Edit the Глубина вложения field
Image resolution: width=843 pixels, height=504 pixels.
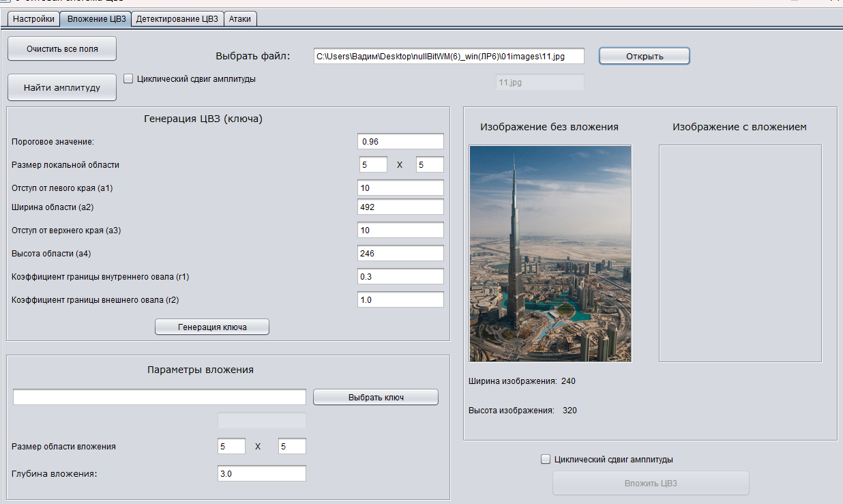pyautogui.click(x=262, y=473)
